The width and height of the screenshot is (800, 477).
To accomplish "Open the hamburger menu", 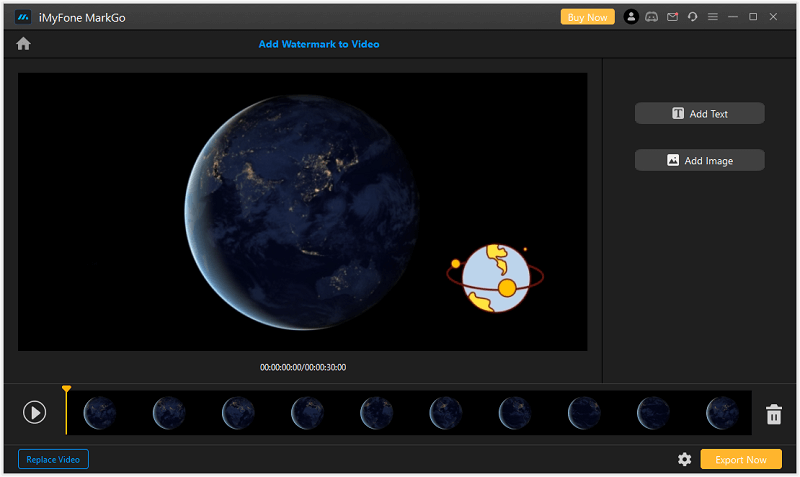I will [713, 17].
